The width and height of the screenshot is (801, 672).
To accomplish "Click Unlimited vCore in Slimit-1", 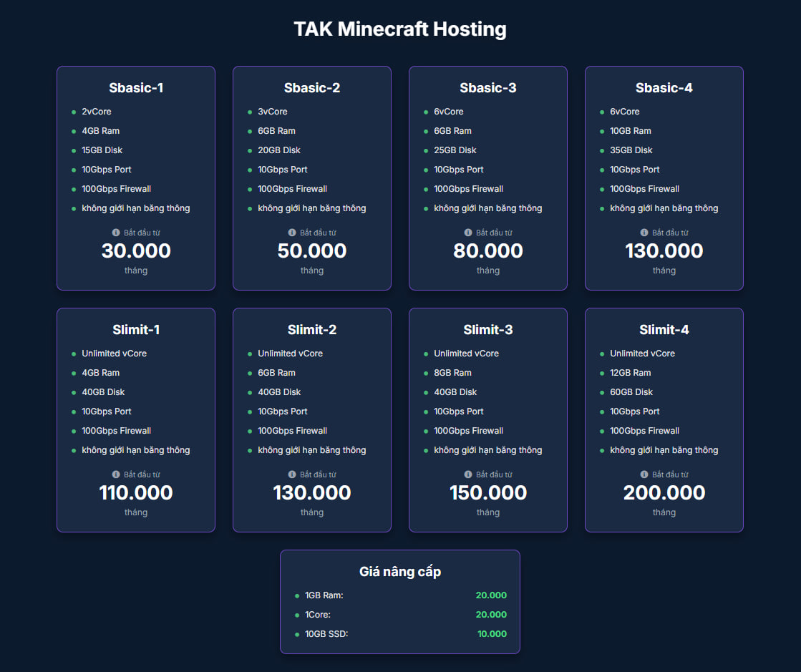I will (114, 354).
